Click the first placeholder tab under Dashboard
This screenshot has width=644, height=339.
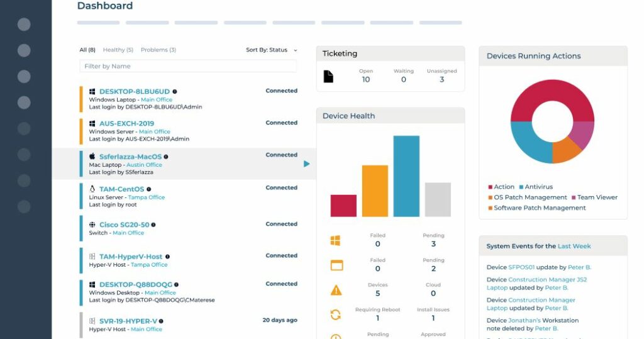point(98,23)
